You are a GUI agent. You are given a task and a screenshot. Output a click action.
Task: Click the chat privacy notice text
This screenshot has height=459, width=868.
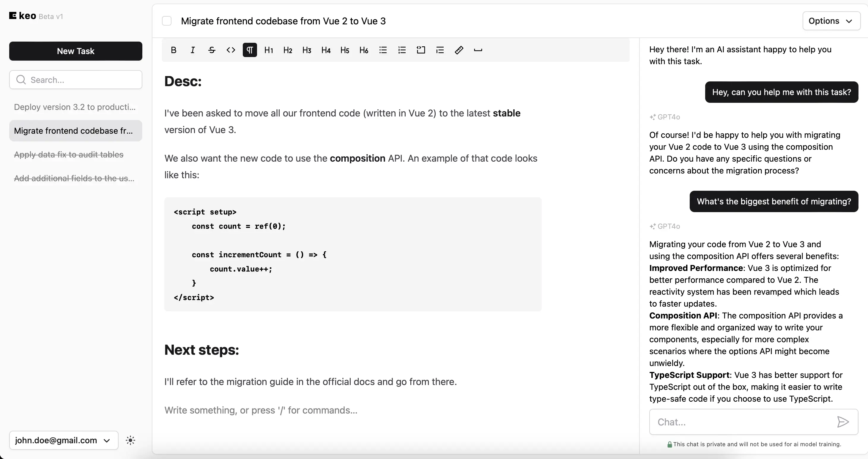pyautogui.click(x=757, y=444)
